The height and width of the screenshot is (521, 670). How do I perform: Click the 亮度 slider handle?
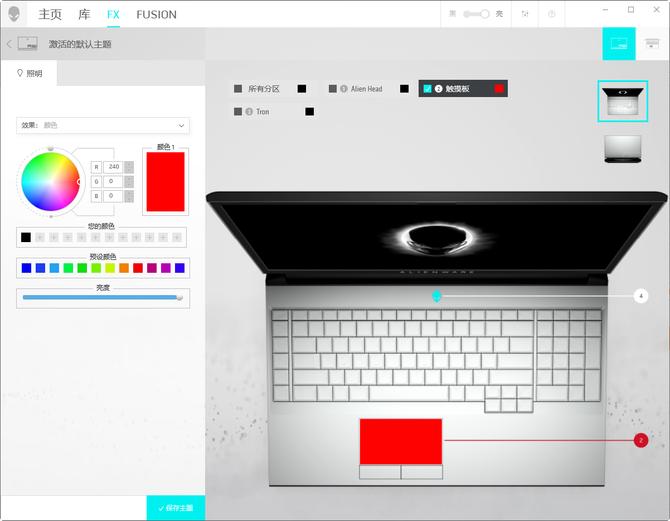(x=179, y=298)
